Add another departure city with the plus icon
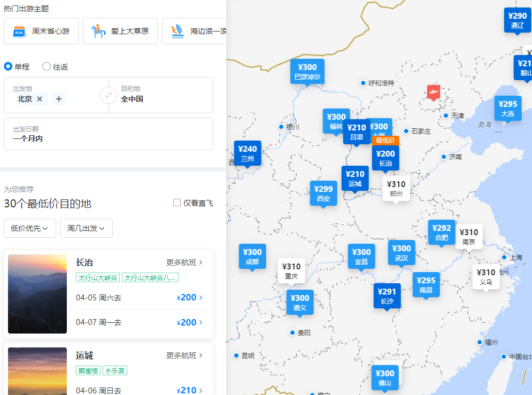The width and height of the screenshot is (532, 395). coord(59,99)
